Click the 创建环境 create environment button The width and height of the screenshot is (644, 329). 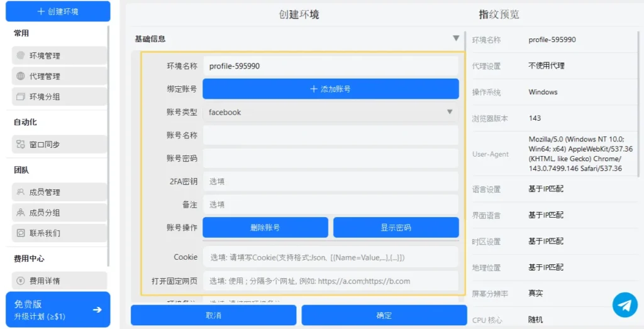tap(58, 11)
